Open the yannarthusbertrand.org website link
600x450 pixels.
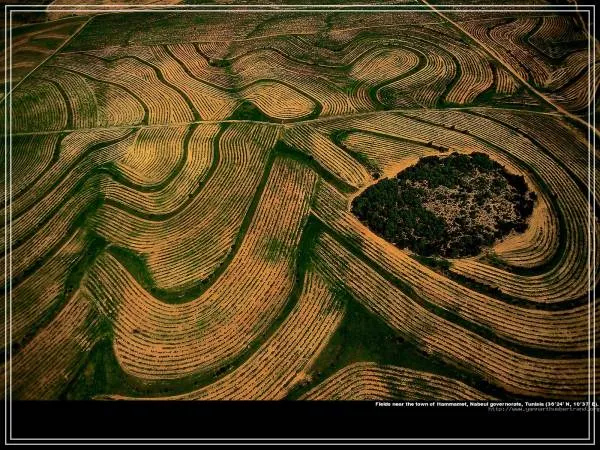click(543, 409)
